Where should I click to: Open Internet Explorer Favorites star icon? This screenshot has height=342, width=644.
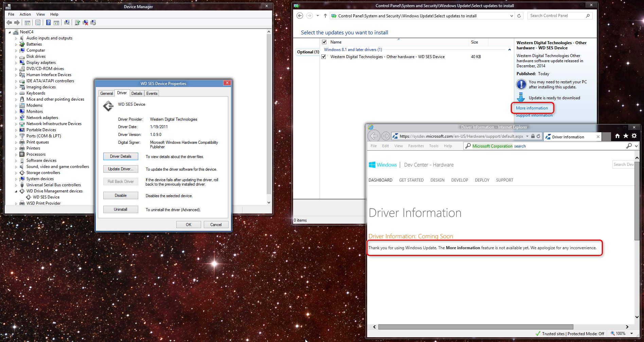626,136
